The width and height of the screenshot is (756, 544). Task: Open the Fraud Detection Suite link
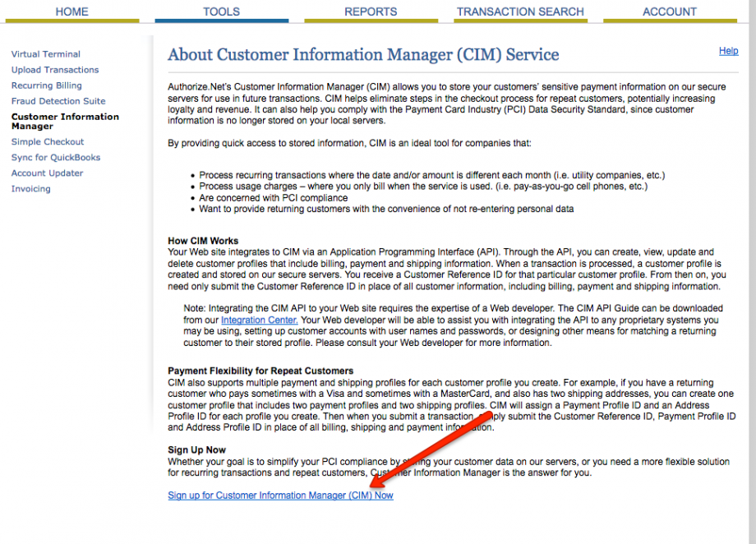point(58,101)
